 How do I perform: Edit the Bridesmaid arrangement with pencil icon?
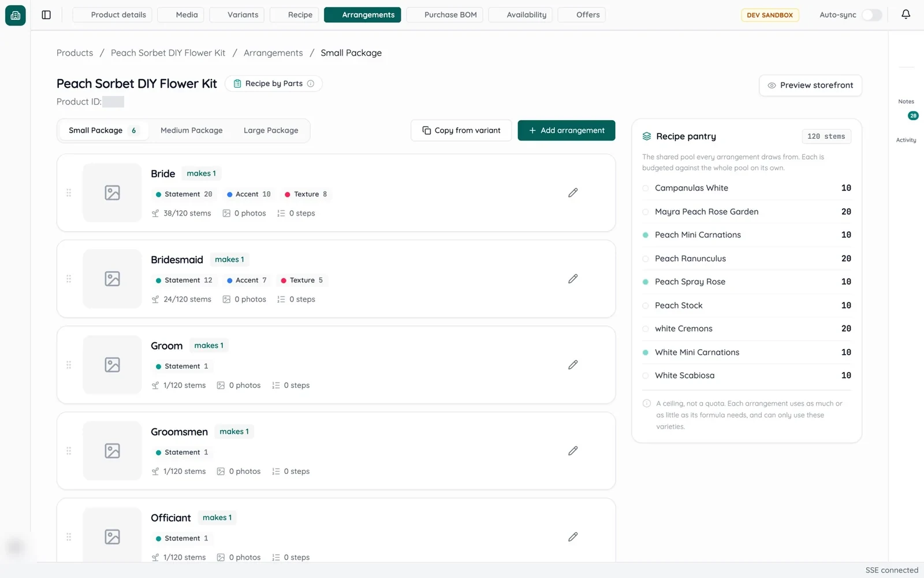coord(573,279)
